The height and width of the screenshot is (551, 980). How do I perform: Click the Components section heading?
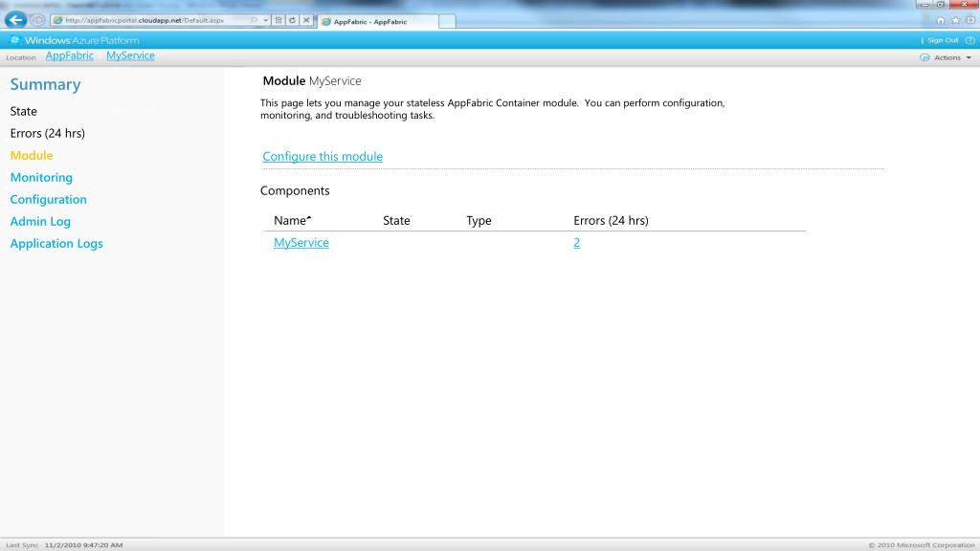[x=295, y=191]
